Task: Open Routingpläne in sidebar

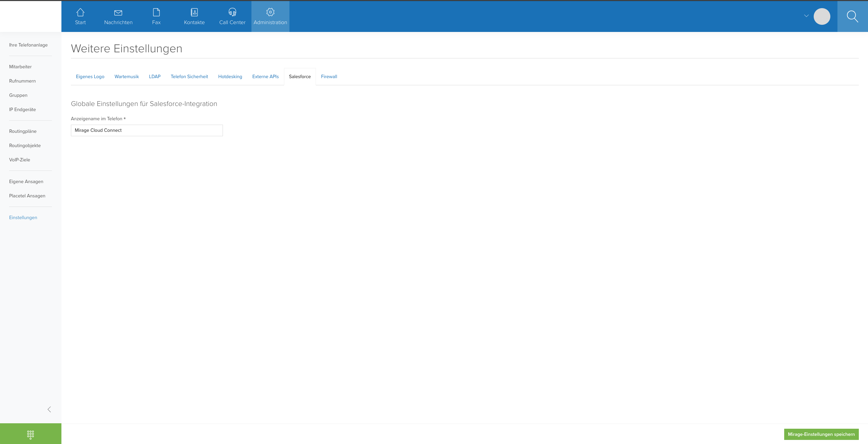Action: coord(23,131)
